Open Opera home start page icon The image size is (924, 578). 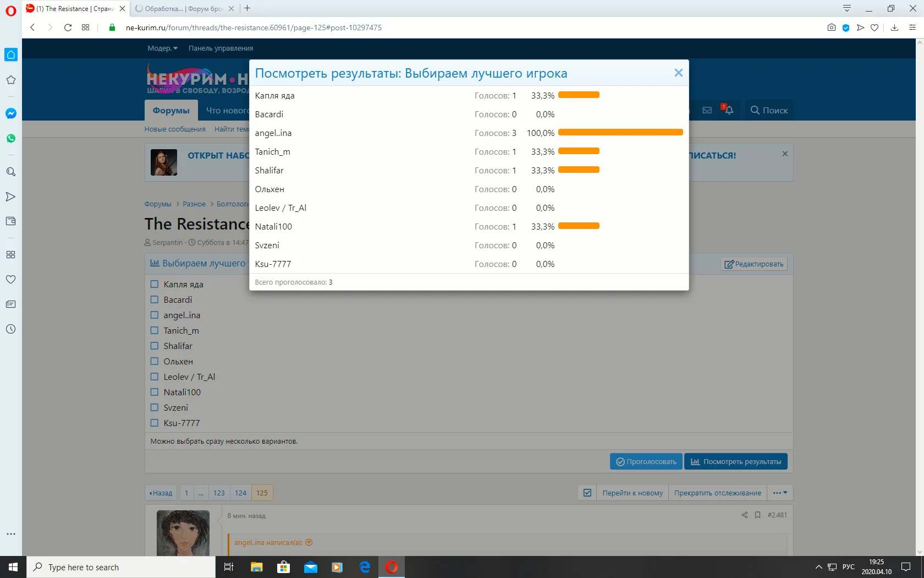pos(10,54)
